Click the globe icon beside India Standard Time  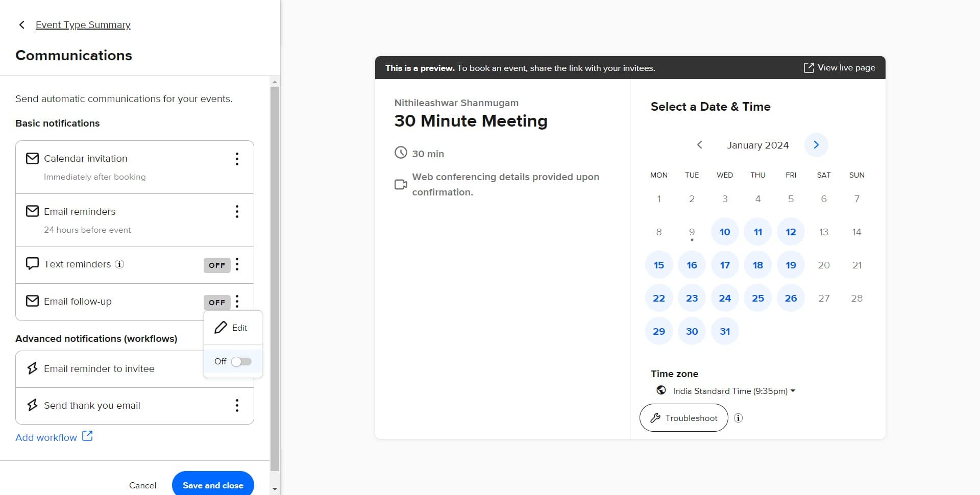[661, 390]
